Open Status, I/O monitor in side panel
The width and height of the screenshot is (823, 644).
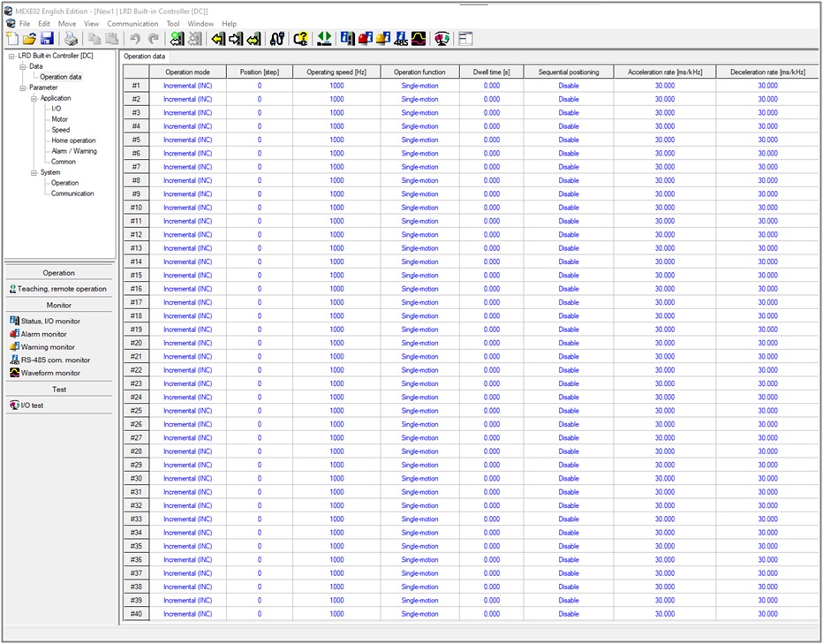50,322
